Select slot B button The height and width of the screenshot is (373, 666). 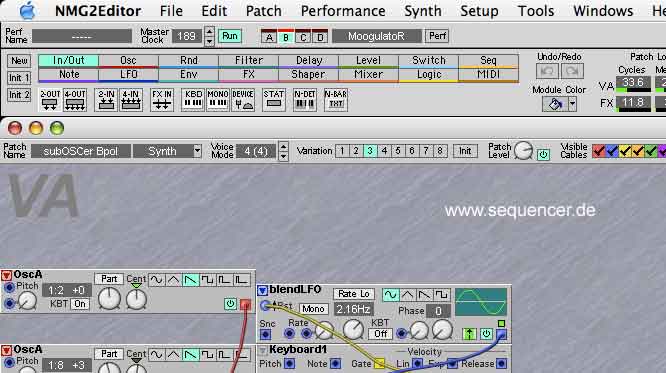coord(286,37)
